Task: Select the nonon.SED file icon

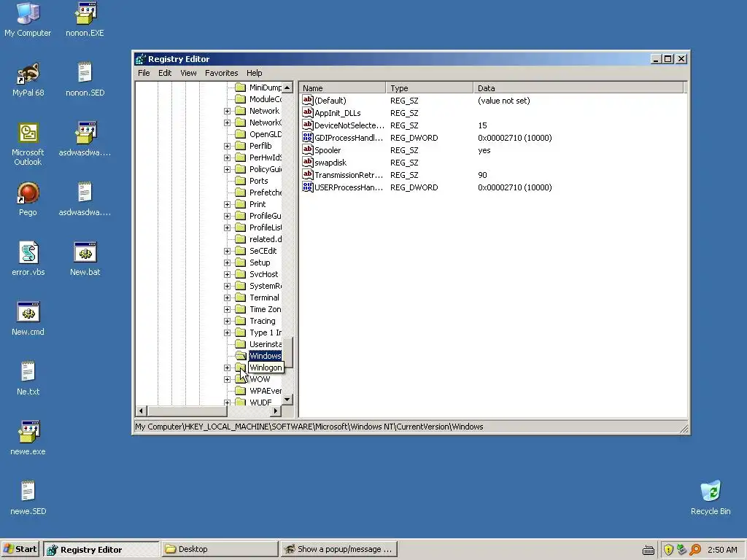Action: pyautogui.click(x=85, y=74)
